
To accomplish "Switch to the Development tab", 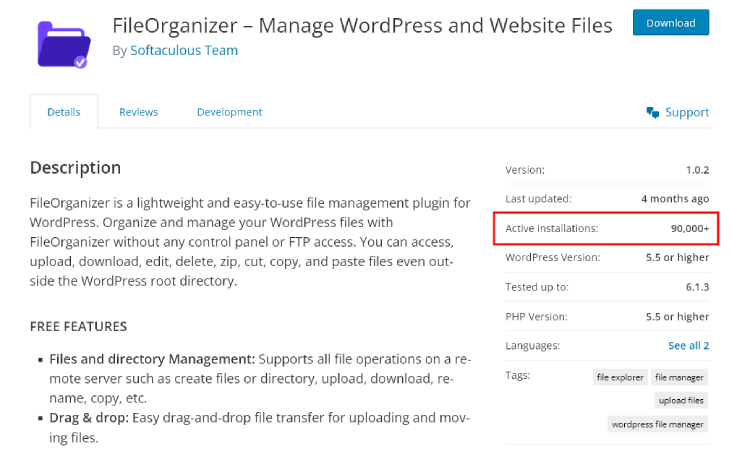I will pyautogui.click(x=229, y=112).
